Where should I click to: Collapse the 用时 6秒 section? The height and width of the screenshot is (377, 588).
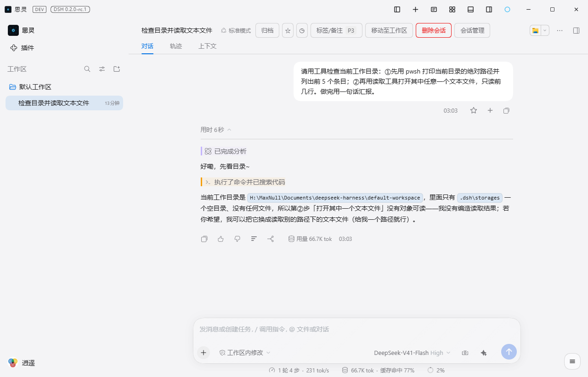[x=216, y=130]
